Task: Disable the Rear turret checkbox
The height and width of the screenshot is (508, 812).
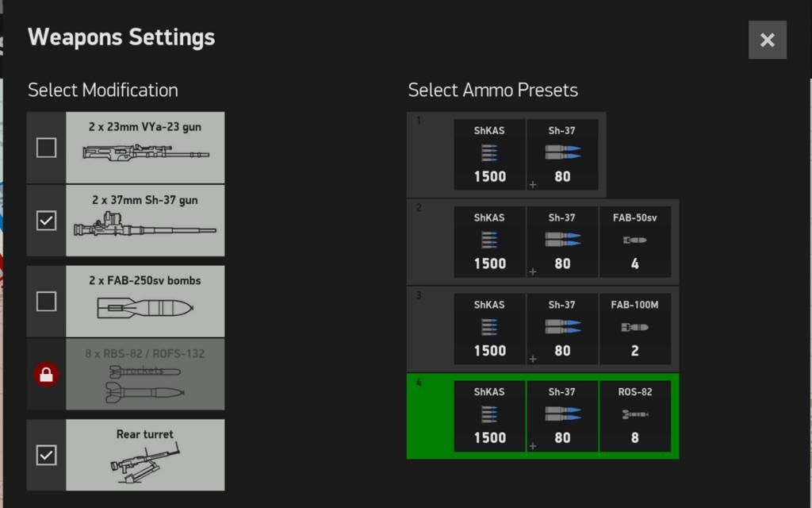Action: [47, 455]
